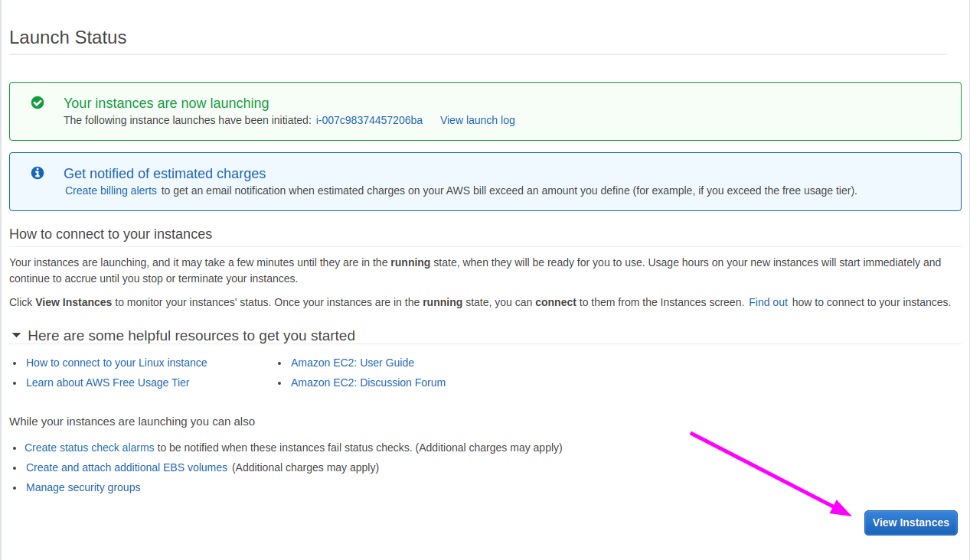The image size is (970, 560).
Task: Go to Amazon EC2: User Guide
Action: [352, 363]
